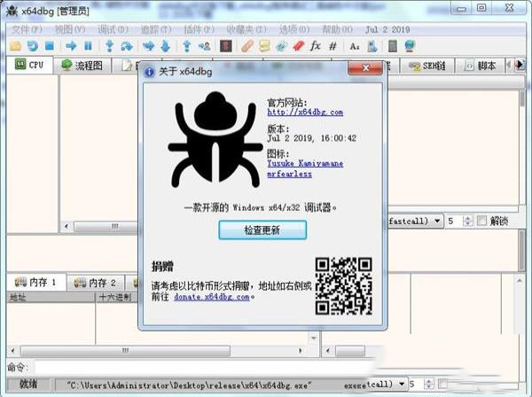Click the Restart debugging icon
This screenshot has height=397, width=532.
[33, 46]
